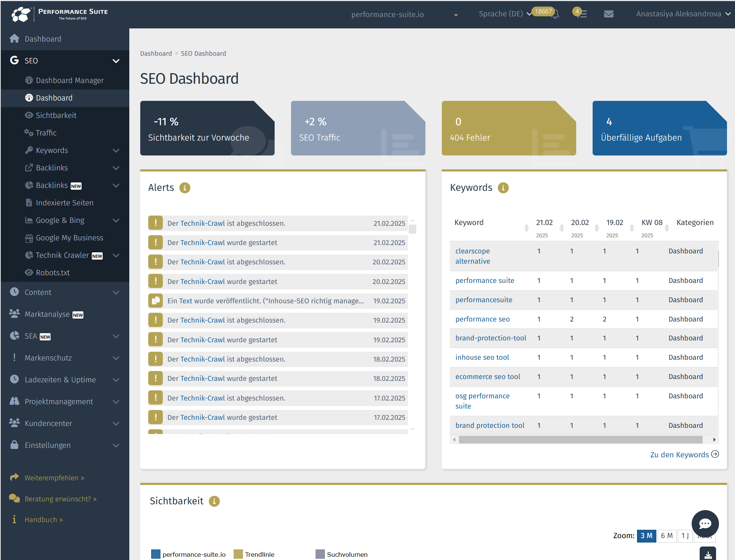Open Dashboard Manager in sidebar

tap(65, 80)
